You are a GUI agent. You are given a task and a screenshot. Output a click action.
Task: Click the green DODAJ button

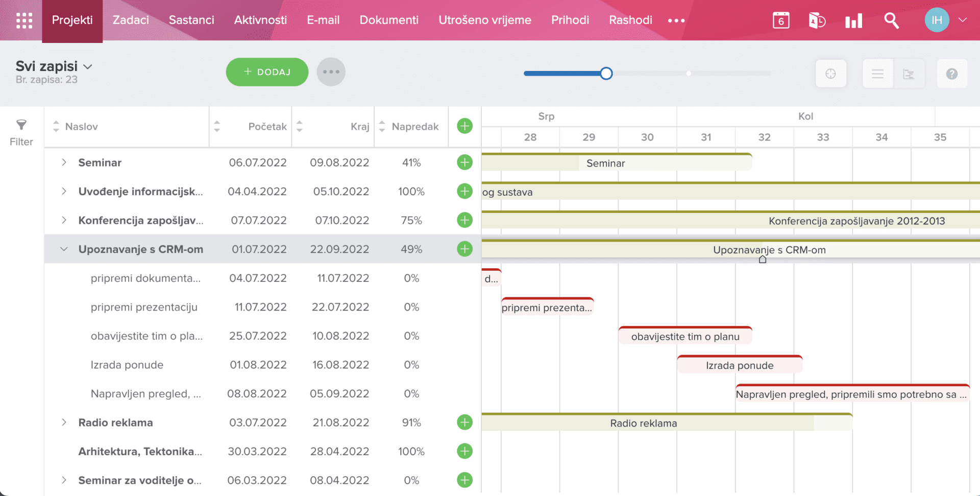tap(267, 72)
